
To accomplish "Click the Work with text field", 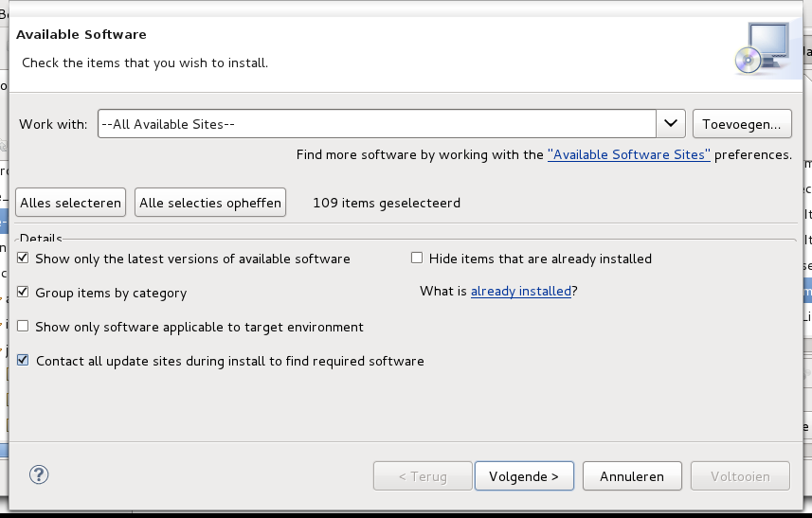I will (377, 124).
